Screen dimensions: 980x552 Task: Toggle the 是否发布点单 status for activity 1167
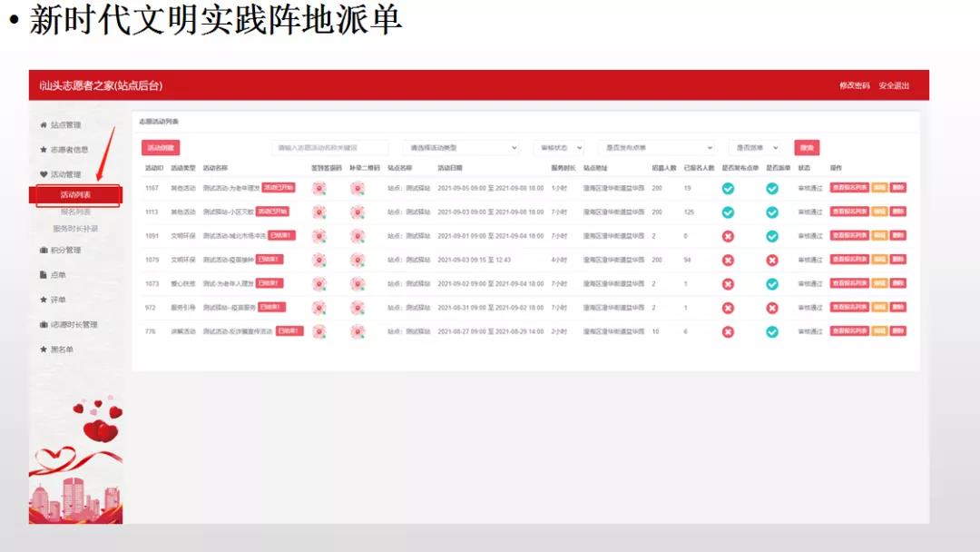click(x=728, y=189)
